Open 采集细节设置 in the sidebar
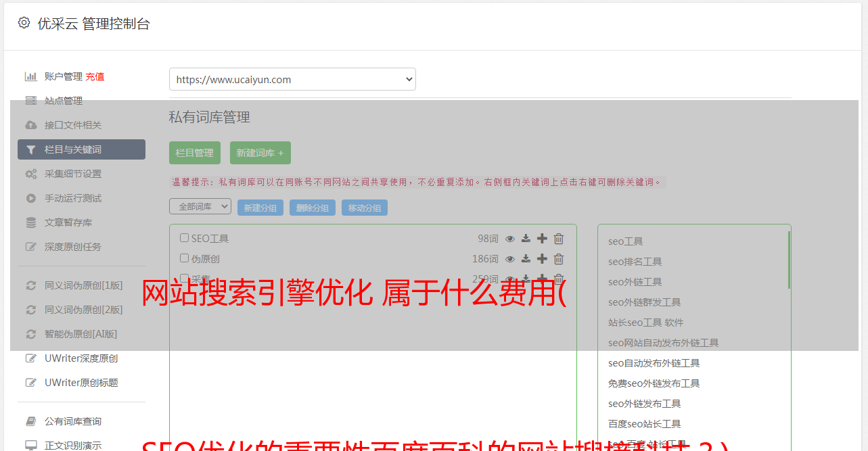This screenshot has width=868, height=451. point(72,174)
